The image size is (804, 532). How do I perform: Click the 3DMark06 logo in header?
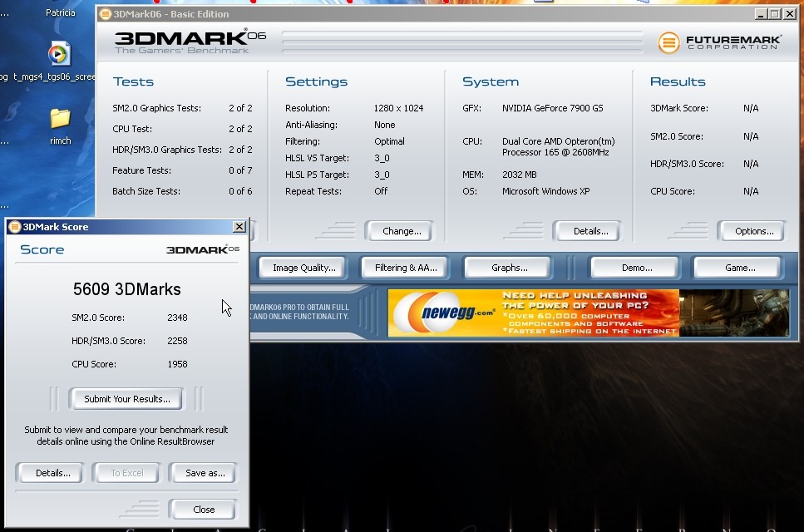(190, 41)
